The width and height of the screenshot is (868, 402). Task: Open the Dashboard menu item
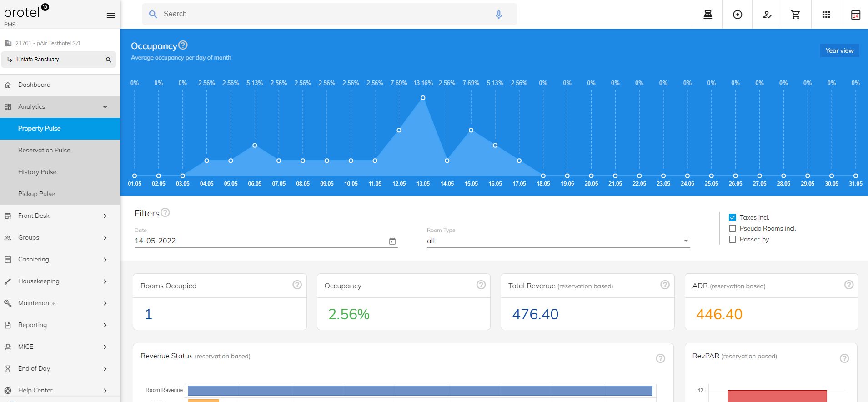pos(60,85)
